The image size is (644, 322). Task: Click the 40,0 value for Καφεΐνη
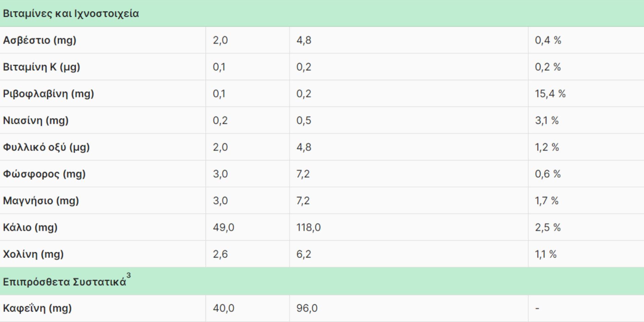[223, 308]
